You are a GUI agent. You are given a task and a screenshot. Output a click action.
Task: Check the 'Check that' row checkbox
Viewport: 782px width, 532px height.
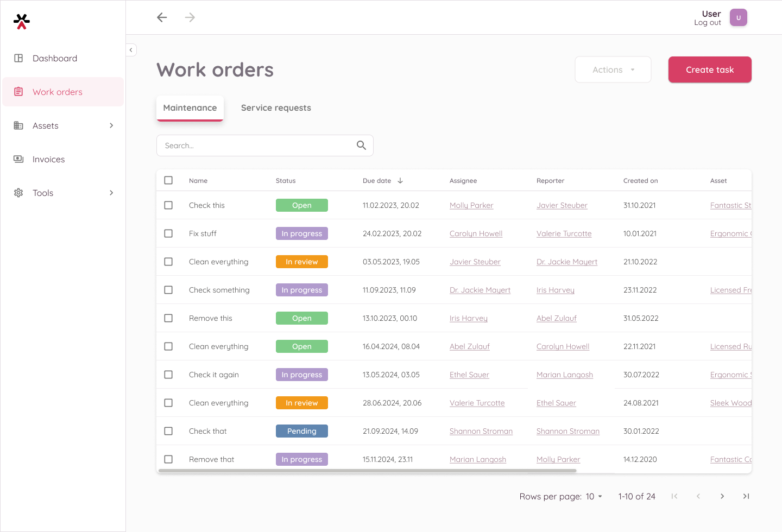tap(168, 431)
